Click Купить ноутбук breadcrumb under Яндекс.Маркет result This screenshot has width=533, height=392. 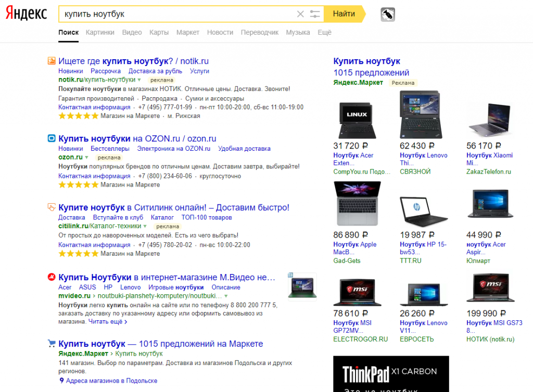tap(138, 354)
